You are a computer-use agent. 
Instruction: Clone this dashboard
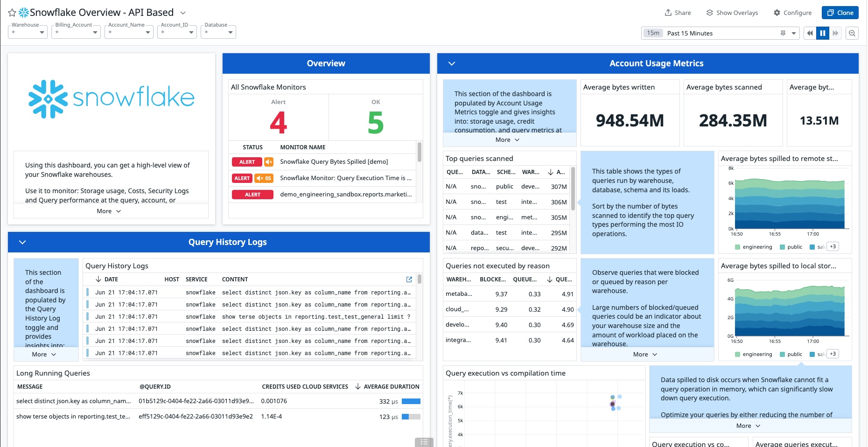coord(840,13)
